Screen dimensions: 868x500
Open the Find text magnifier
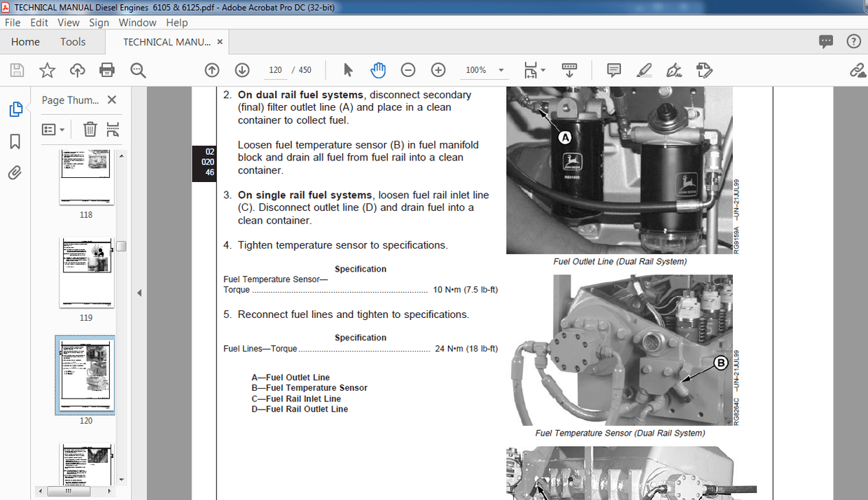click(138, 70)
